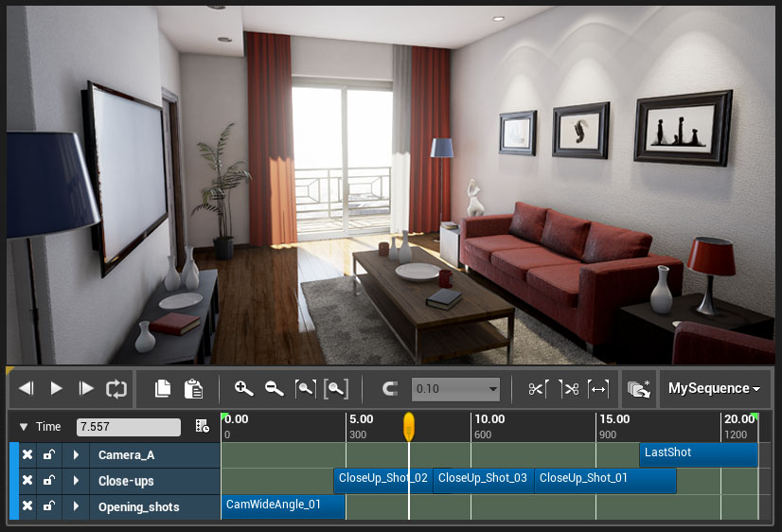This screenshot has height=532, width=782.
Task: Select the Close-ups track name
Action: [x=126, y=481]
